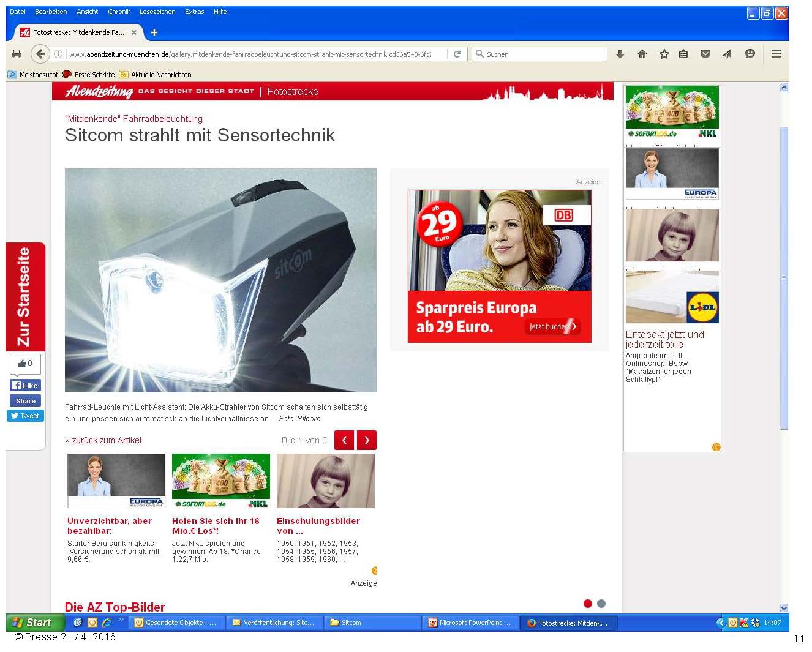Click Lidl mattress ad in sidebar
Screen dimensions: 812x652
pyautogui.click(x=672, y=298)
